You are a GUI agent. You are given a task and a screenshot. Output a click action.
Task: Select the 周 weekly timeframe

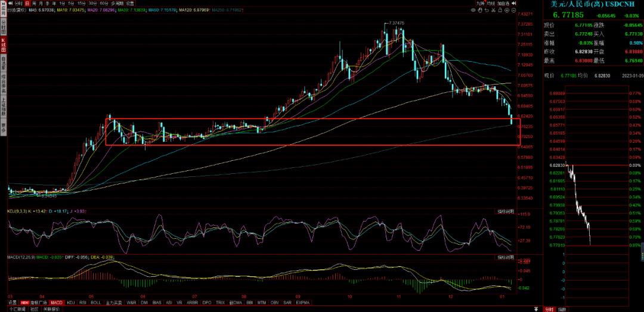coord(34,4)
